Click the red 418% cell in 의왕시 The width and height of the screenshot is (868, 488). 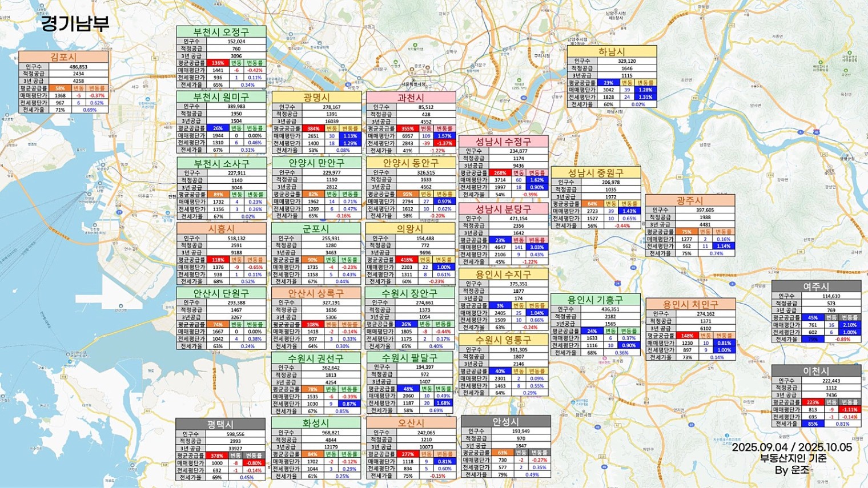pos(407,260)
